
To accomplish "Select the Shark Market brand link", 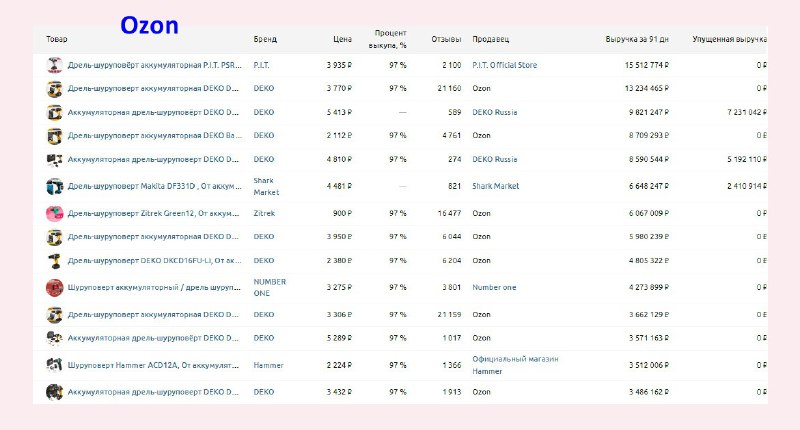I will point(266,187).
